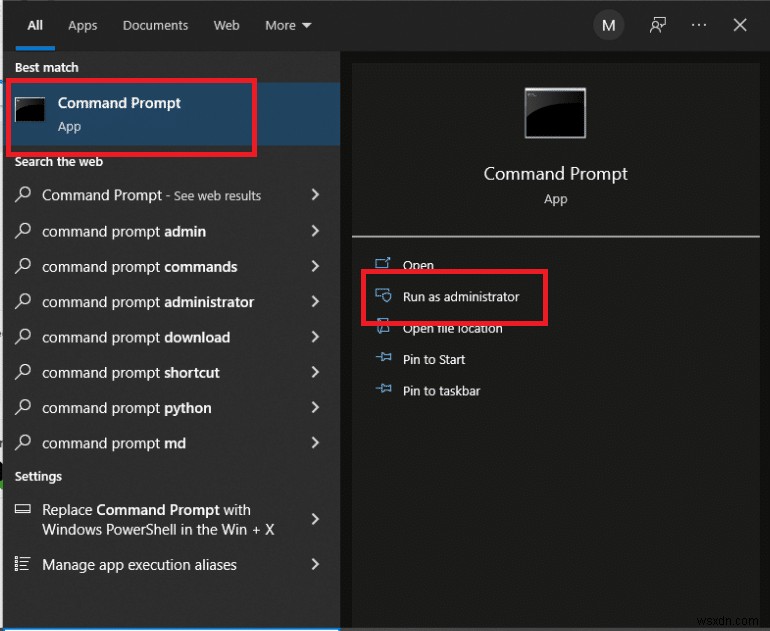Click the large Command Prompt preview icon
770x631 pixels.
(x=555, y=113)
